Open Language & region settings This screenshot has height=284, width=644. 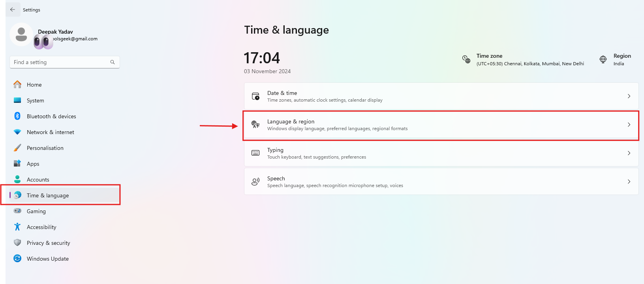(x=441, y=125)
